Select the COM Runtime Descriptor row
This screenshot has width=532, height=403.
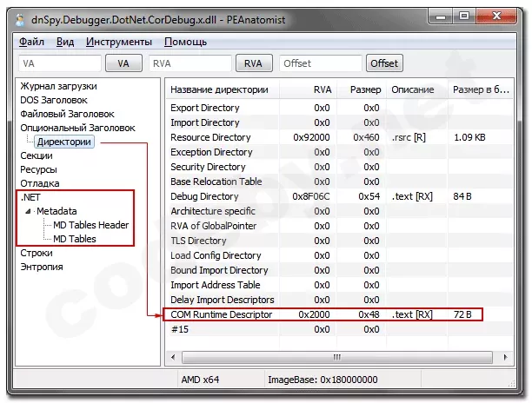[339, 314]
